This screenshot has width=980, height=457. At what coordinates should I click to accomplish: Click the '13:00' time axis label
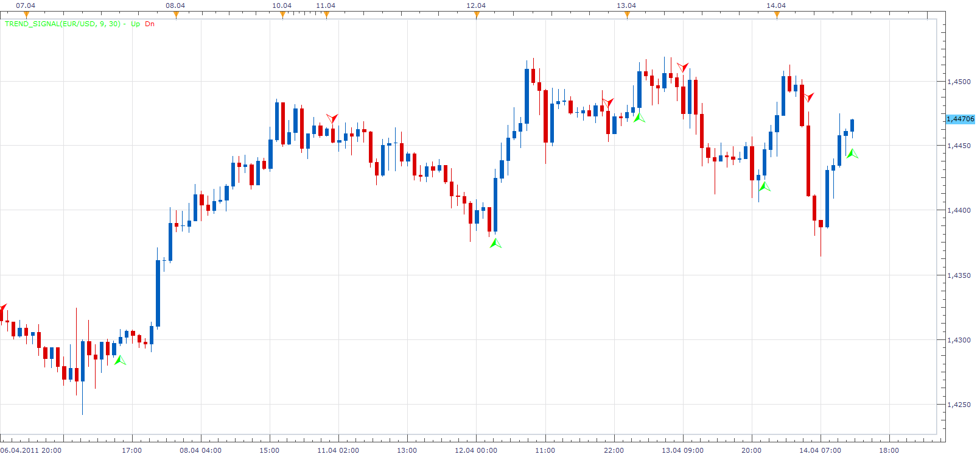click(407, 450)
